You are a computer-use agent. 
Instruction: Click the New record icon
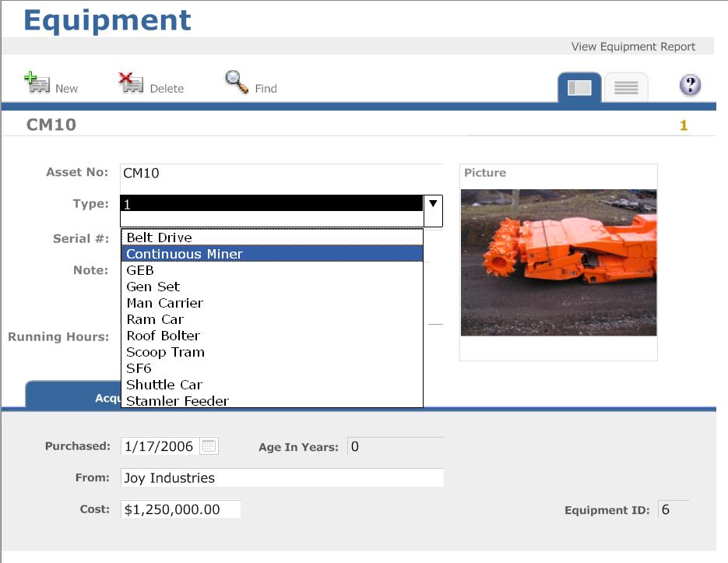pos(37,83)
